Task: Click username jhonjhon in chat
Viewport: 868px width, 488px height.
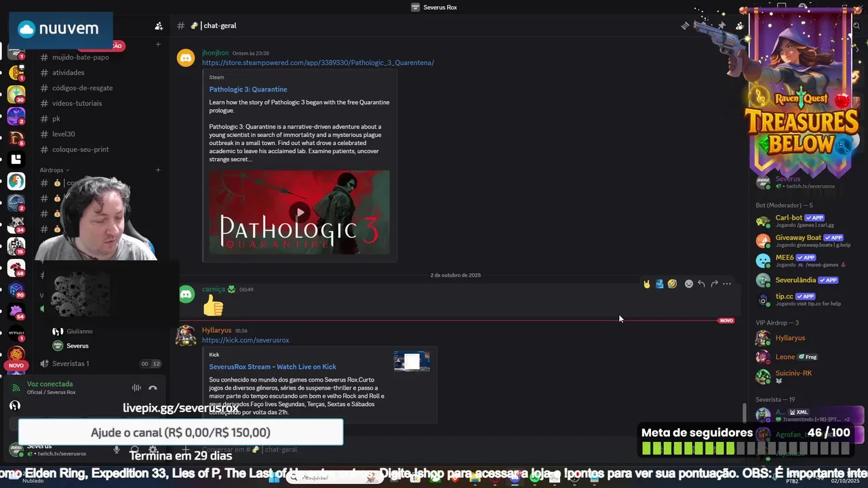Action: click(215, 53)
